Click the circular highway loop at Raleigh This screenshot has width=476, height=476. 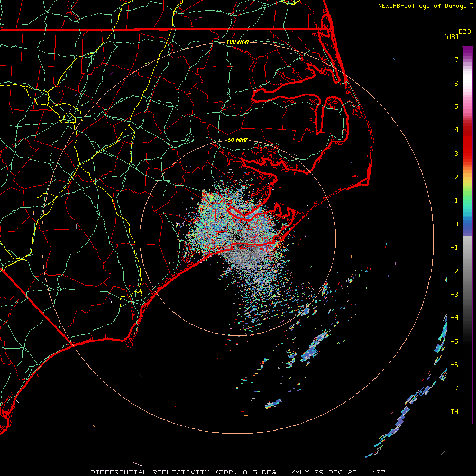tap(68, 117)
